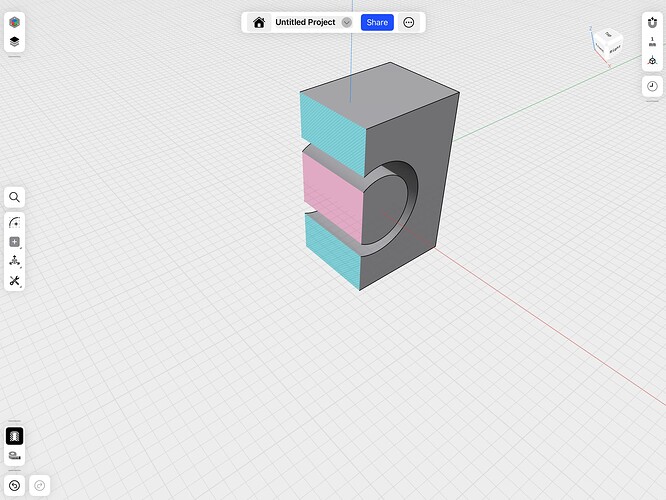This screenshot has width=666, height=500.
Task: Select the tape measure tool
Action: pos(14,456)
